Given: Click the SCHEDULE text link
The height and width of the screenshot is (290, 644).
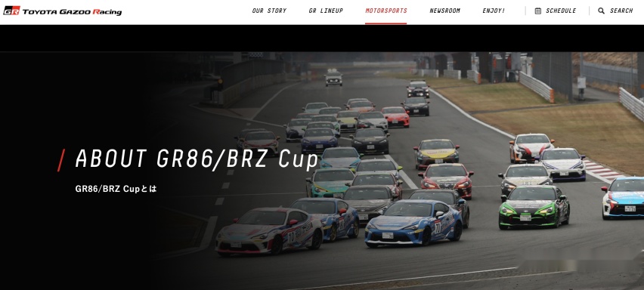Looking at the screenshot, I should [x=561, y=11].
